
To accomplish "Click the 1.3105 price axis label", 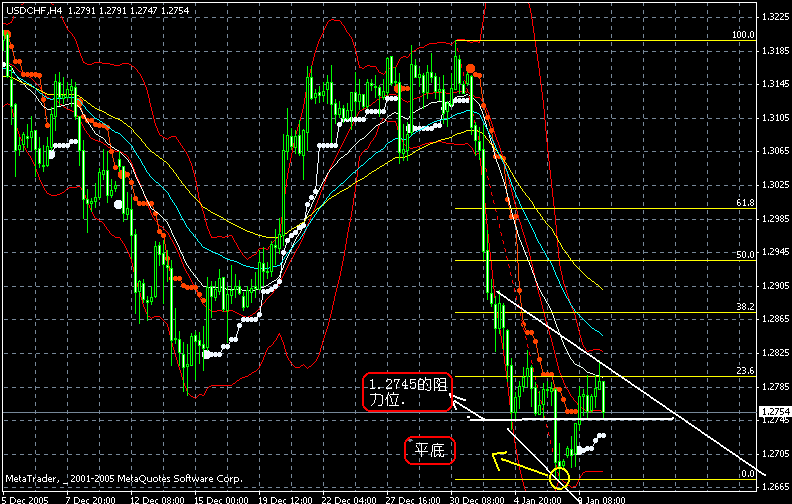I will click(x=775, y=118).
